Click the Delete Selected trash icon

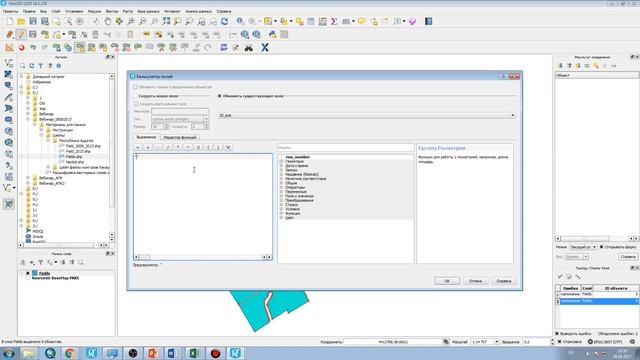[95, 35]
